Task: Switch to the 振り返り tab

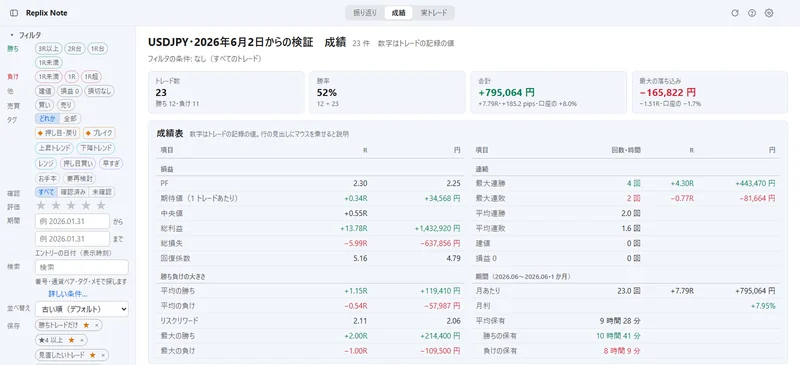Action: 365,13
